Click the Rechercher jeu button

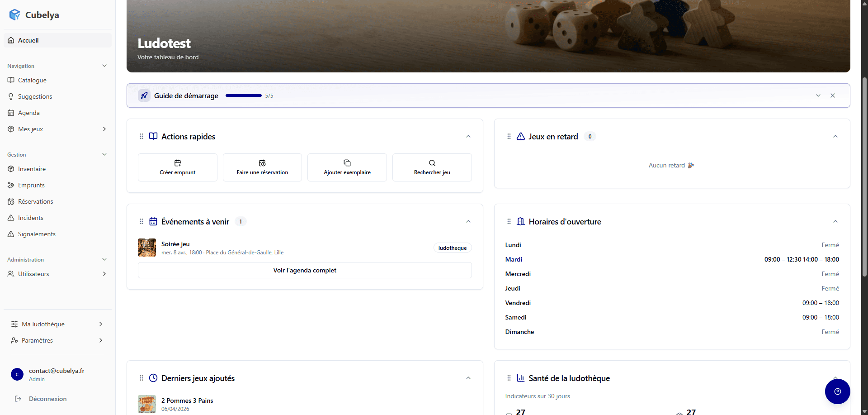(x=432, y=167)
